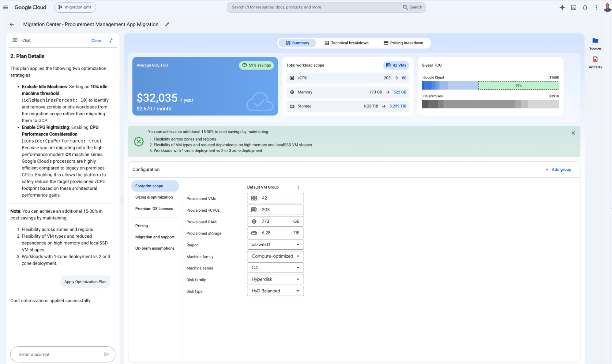Image resolution: width=612 pixels, height=364 pixels.
Task: Click the $32,035 per year TCO card
Action: point(205,86)
